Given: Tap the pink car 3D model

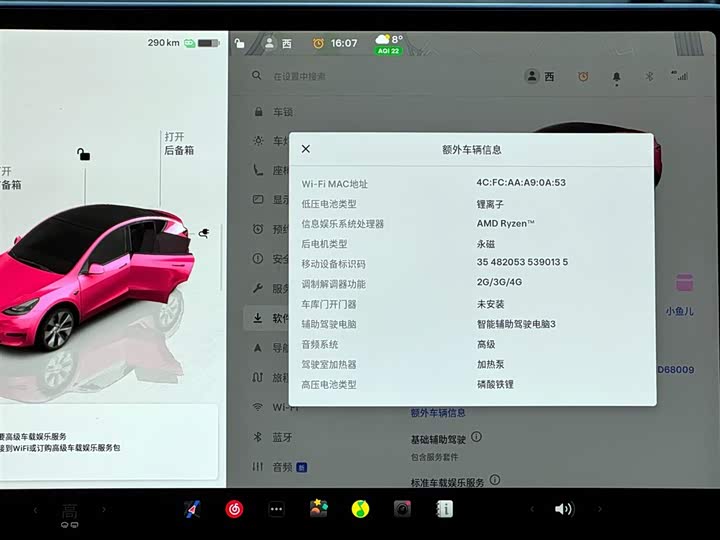Looking at the screenshot, I should click(96, 278).
